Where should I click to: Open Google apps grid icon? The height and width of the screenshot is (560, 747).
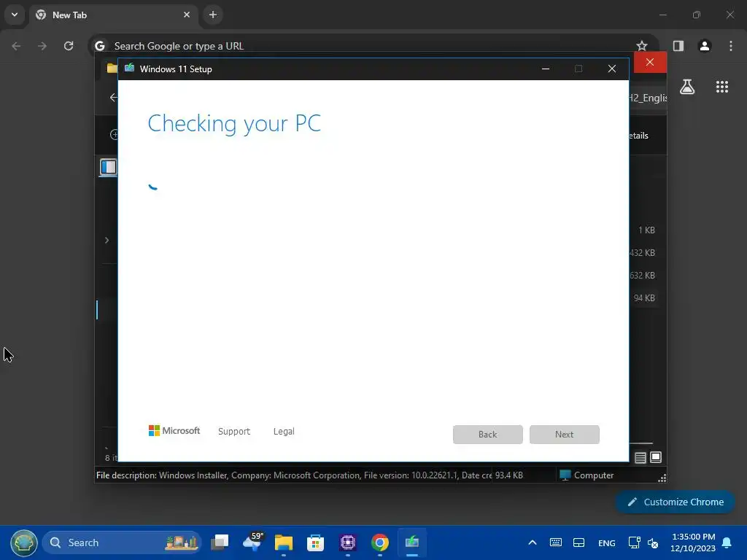722,87
